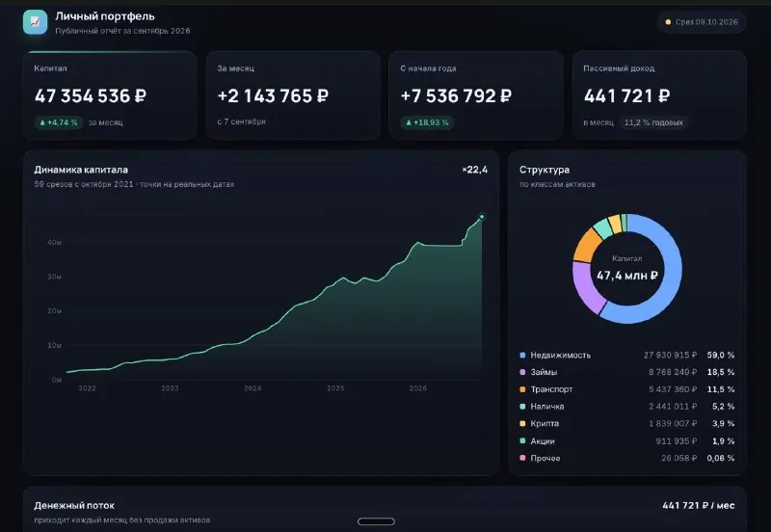Select the Наличка legend row label
Image resolution: width=771 pixels, height=532 pixels.
coord(547,407)
